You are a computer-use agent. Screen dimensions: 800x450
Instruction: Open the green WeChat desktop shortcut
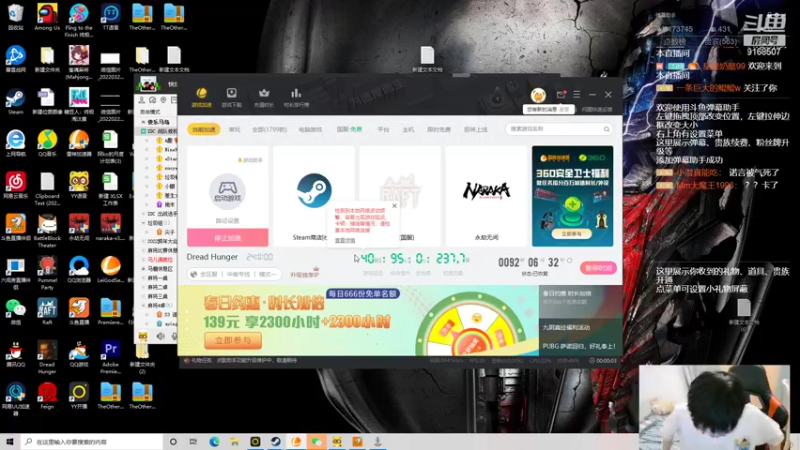coord(15,312)
